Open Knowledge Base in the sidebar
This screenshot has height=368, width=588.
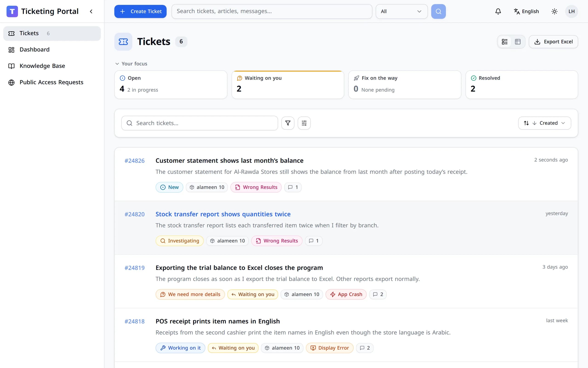click(52, 66)
